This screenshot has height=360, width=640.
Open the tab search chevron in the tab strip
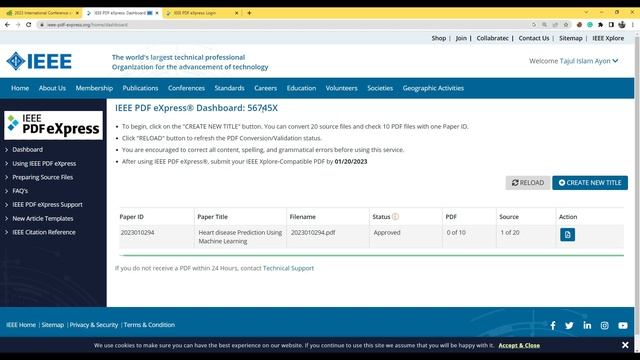586,13
